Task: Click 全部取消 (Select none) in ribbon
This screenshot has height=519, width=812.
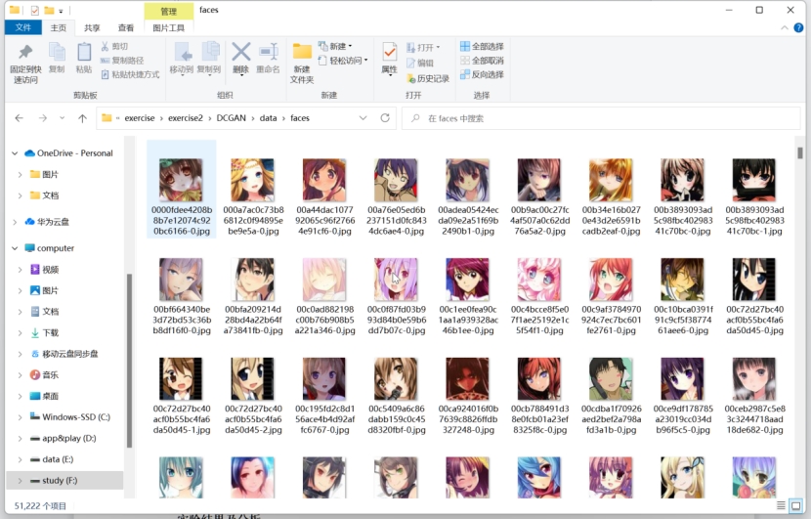Action: [x=482, y=61]
